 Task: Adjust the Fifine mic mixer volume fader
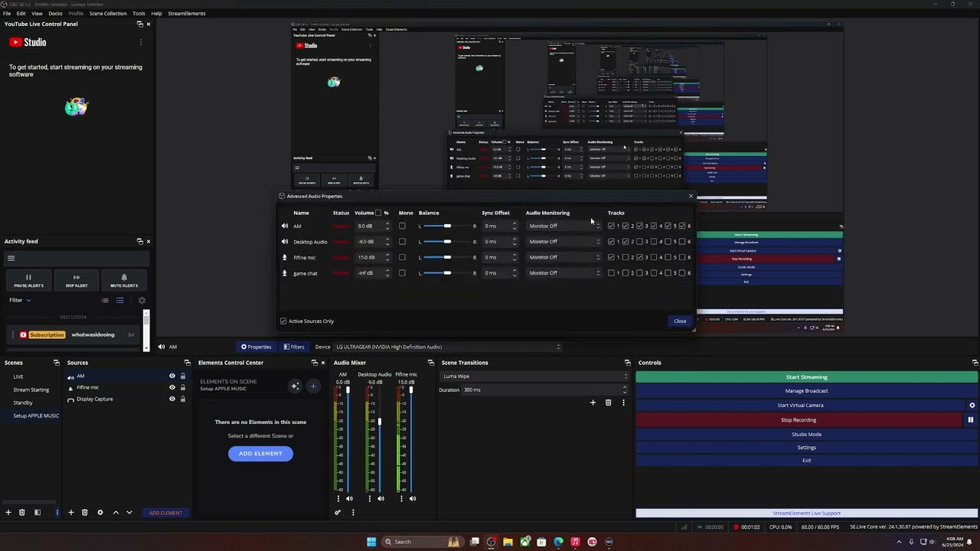point(410,391)
